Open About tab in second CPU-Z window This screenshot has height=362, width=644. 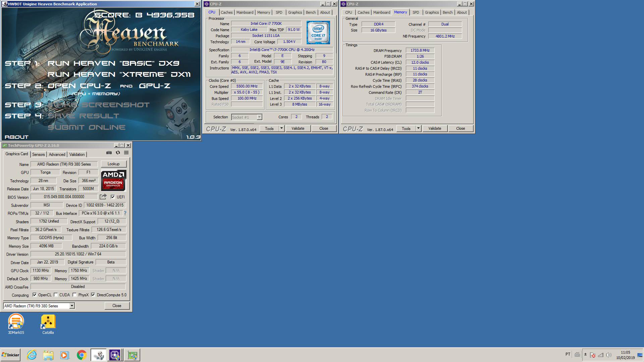click(462, 12)
